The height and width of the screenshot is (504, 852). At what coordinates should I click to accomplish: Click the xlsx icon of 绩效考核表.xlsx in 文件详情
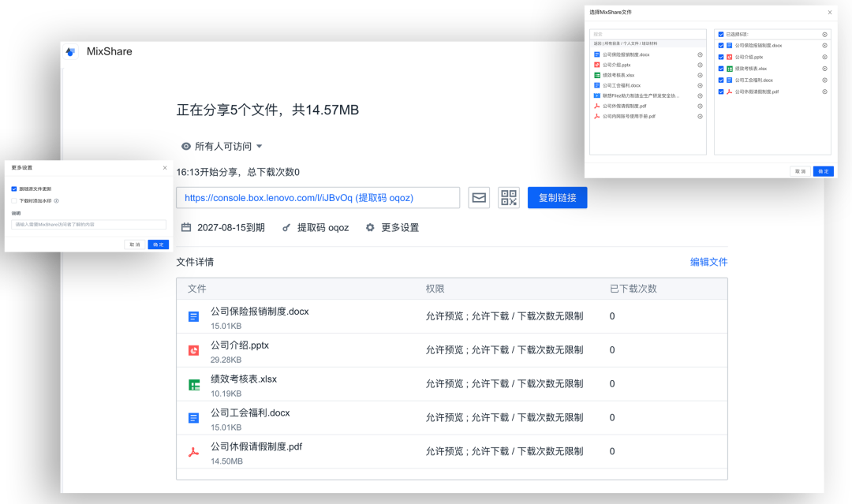pos(194,385)
